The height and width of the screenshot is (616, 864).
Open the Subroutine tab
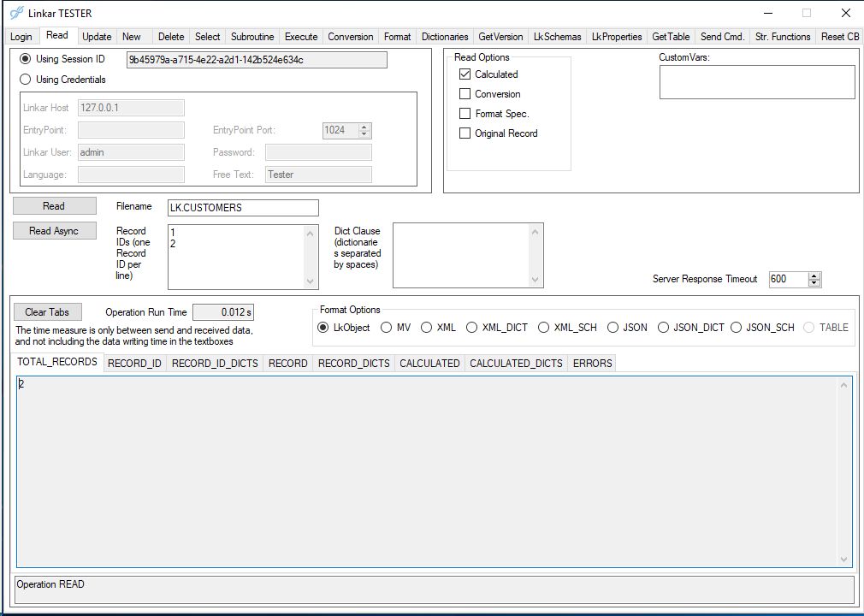pos(252,37)
